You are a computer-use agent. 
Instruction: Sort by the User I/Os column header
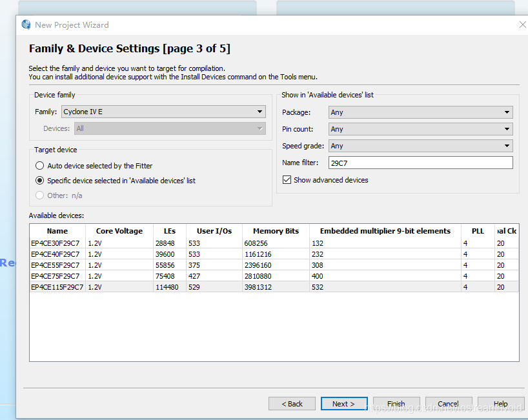(x=214, y=231)
